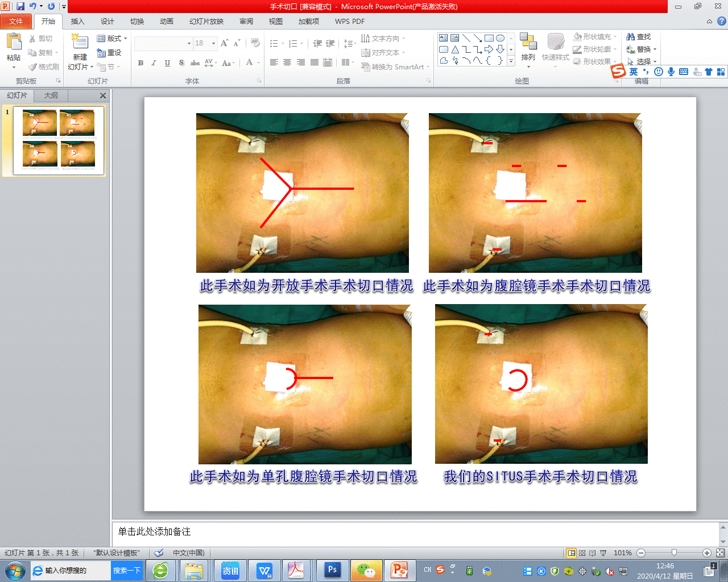Toggle Underline formatting
This screenshot has height=582, width=728.
(167, 63)
